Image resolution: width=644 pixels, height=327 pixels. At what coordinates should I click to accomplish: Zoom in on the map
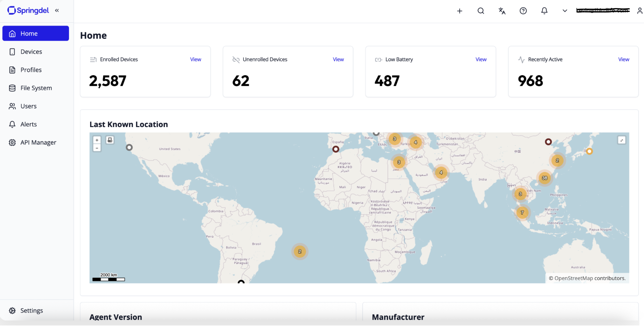[97, 141]
